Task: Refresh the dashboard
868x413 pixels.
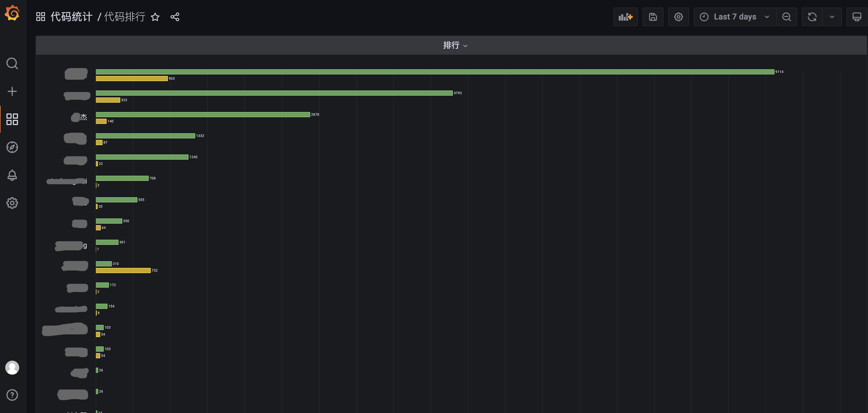Action: (812, 17)
